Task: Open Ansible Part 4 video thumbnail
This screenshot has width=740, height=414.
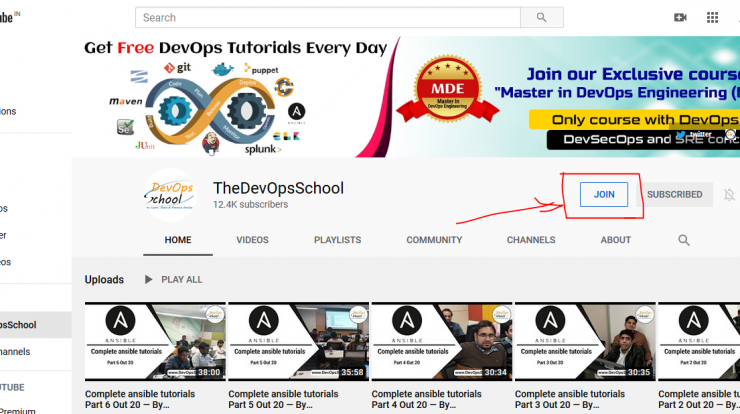Action: click(442, 341)
